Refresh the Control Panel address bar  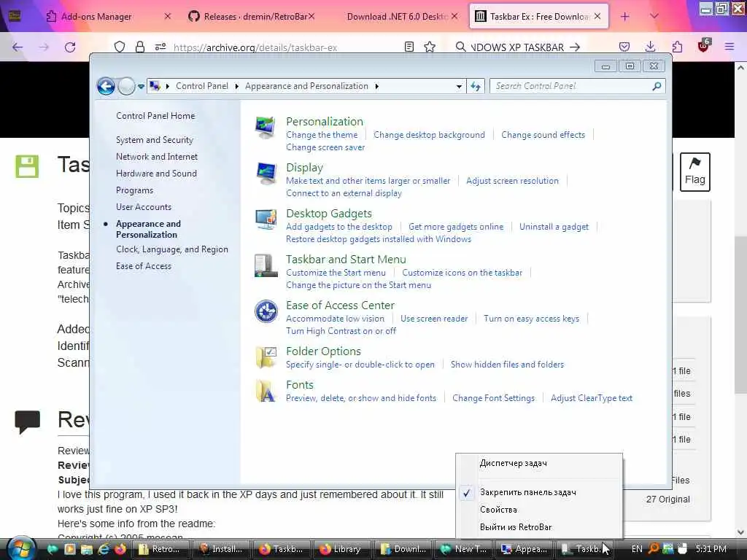coord(476,86)
